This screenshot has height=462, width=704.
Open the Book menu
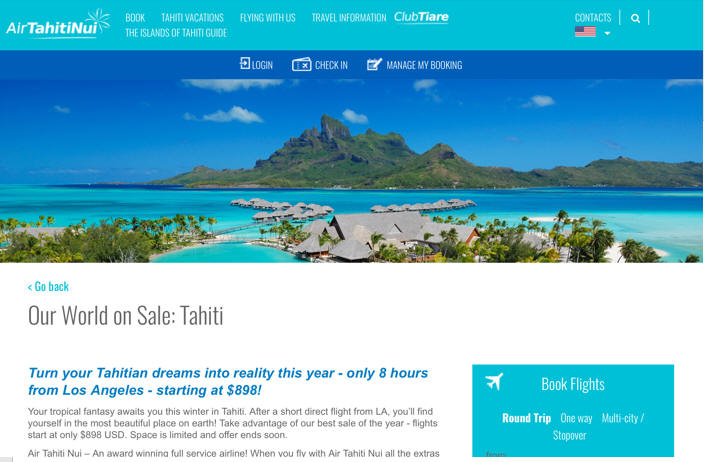(x=135, y=18)
